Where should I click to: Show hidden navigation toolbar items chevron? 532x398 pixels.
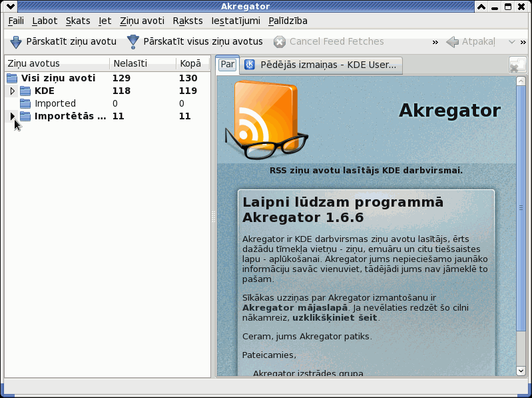point(523,43)
